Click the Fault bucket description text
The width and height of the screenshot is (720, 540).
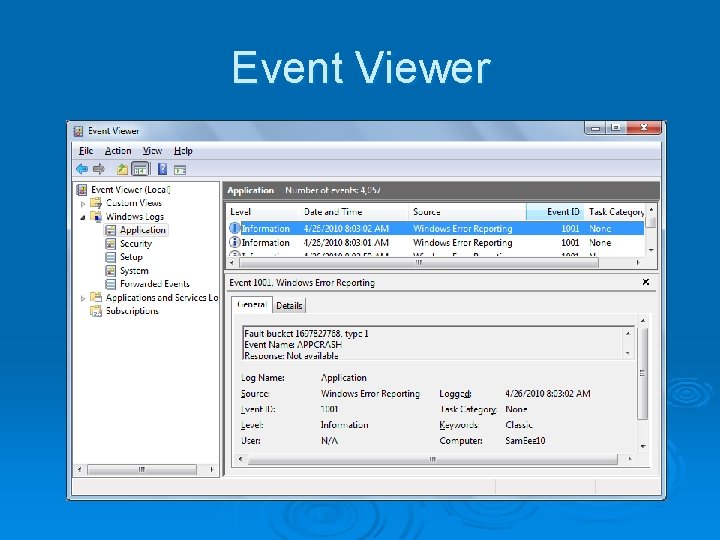306,334
